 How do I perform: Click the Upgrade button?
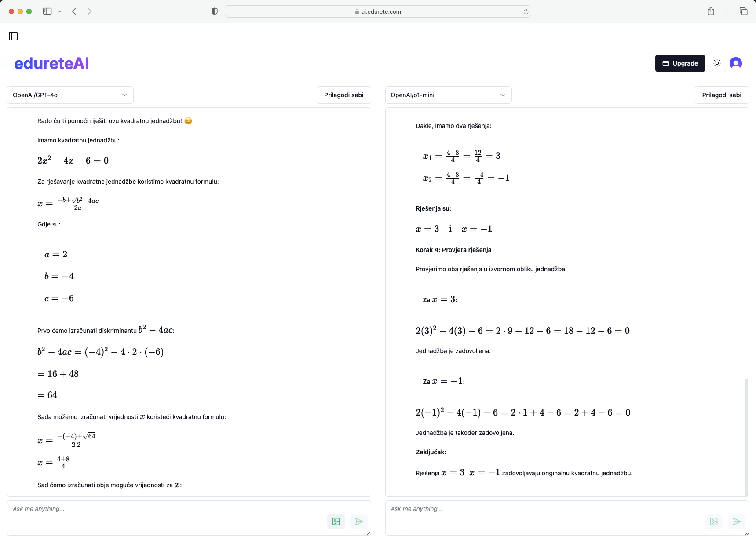pyautogui.click(x=679, y=63)
